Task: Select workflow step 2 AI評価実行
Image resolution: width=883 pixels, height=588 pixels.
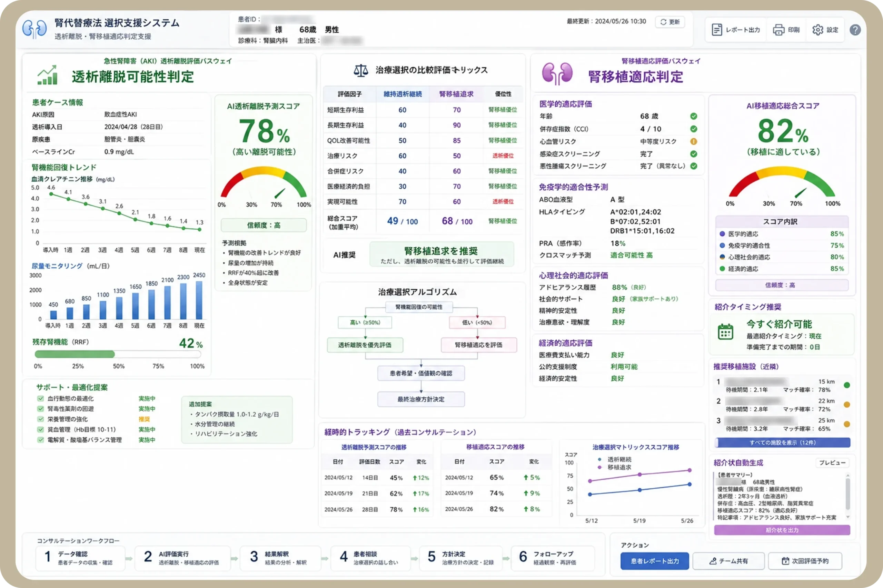Action: click(x=182, y=558)
